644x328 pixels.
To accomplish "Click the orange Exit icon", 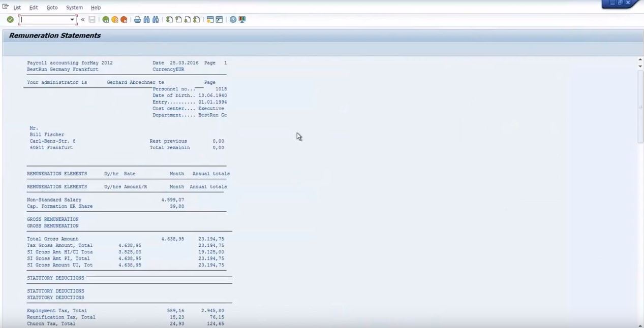I will point(115,20).
